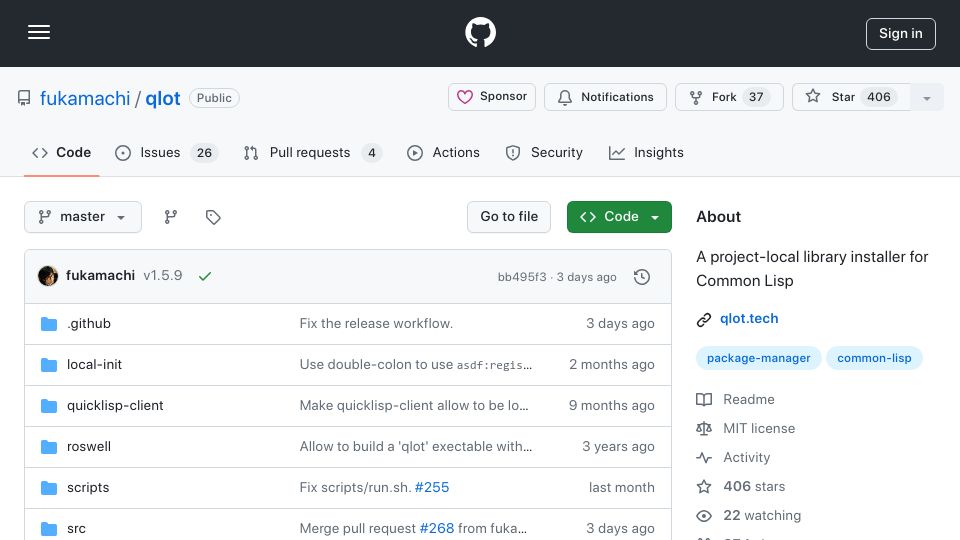Click the '3 years ago' roswell timestamp

pyautogui.click(x=618, y=446)
